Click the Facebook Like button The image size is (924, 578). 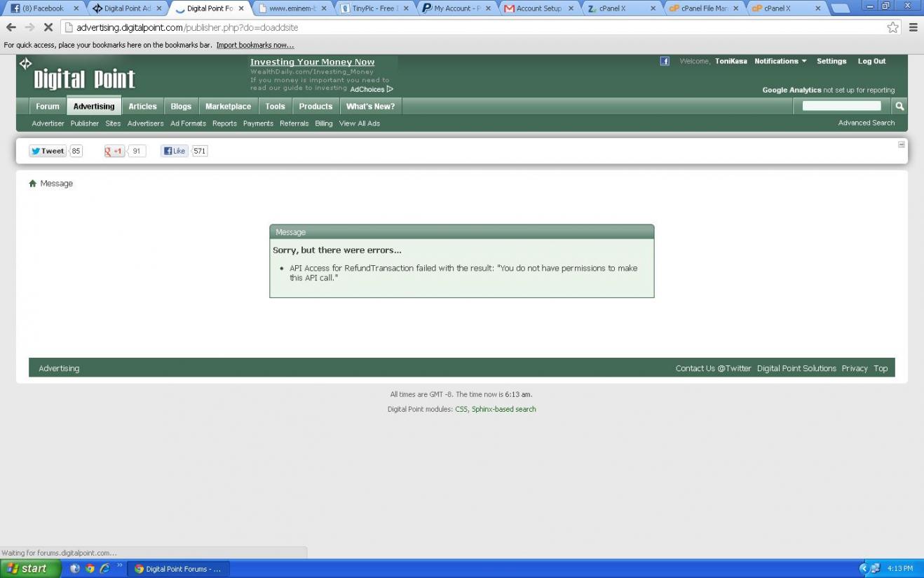click(175, 151)
